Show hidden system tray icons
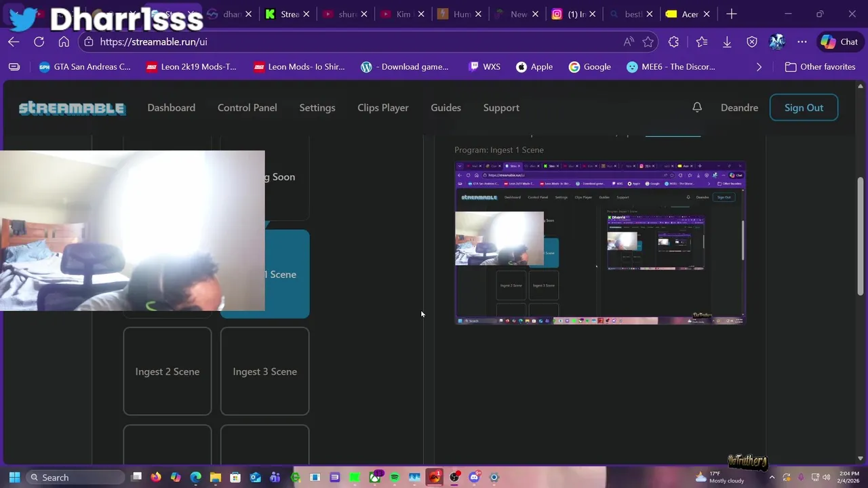Screen dimensions: 868x488 [x=772, y=477]
